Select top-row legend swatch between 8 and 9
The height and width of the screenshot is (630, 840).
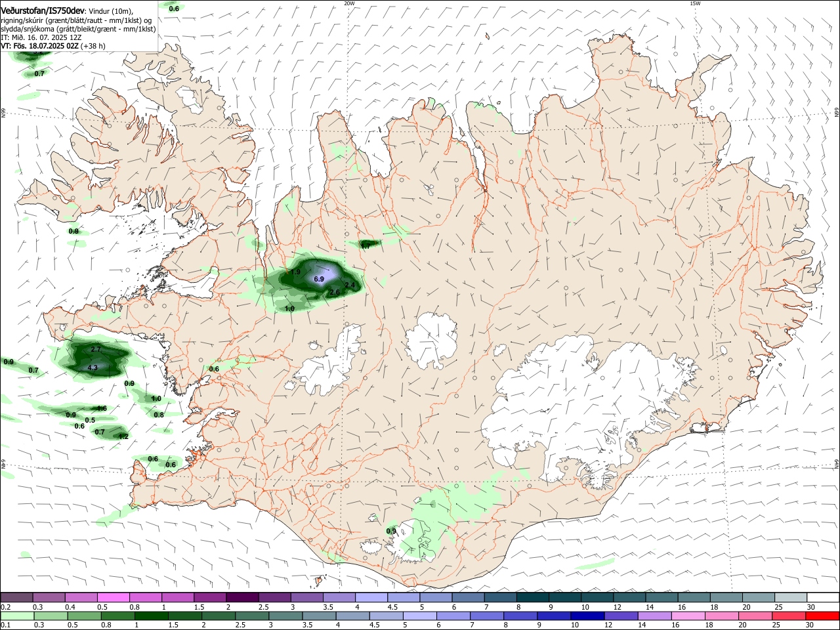[x=532, y=597]
